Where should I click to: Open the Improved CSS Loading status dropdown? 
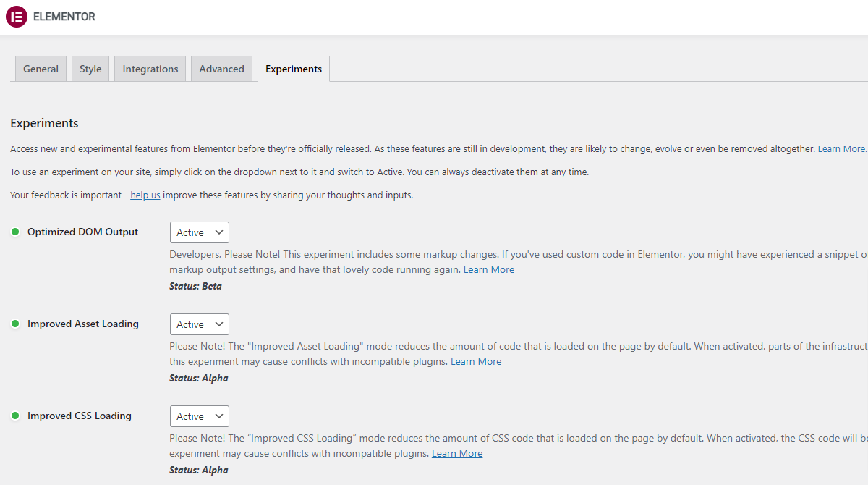point(199,416)
